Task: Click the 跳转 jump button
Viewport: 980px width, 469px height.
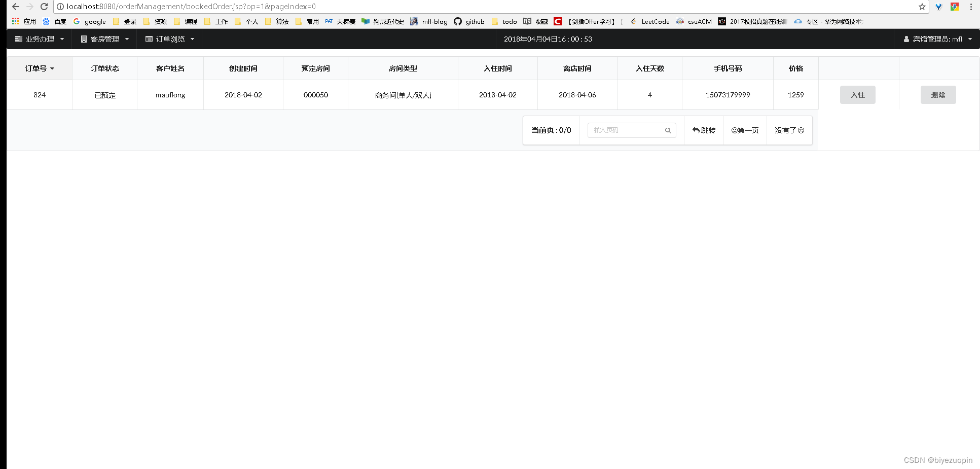Action: coord(704,130)
